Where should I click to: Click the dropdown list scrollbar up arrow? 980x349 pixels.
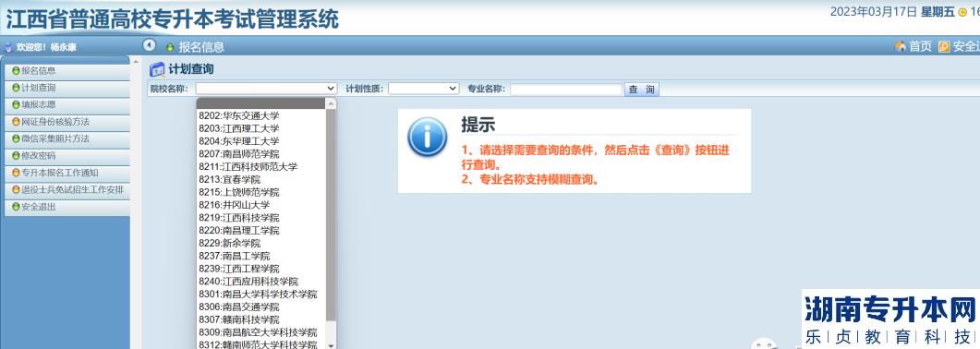tap(332, 103)
